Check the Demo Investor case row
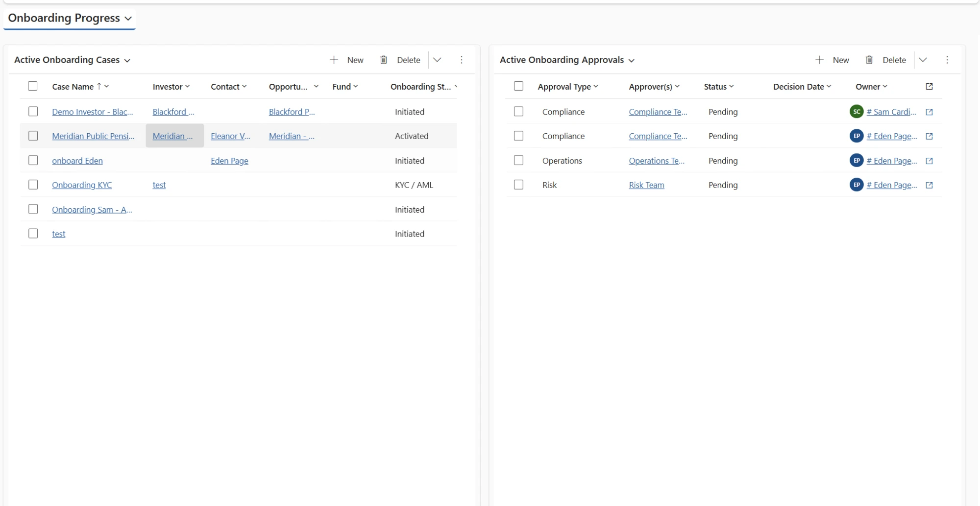This screenshot has height=506, width=980. [33, 111]
